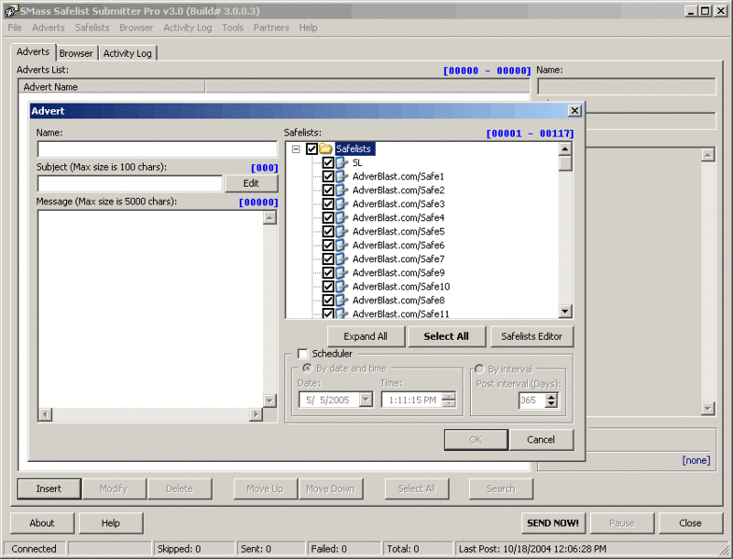This screenshot has width=733, height=560.
Task: Collapse the Safelists tree root node
Action: [296, 149]
